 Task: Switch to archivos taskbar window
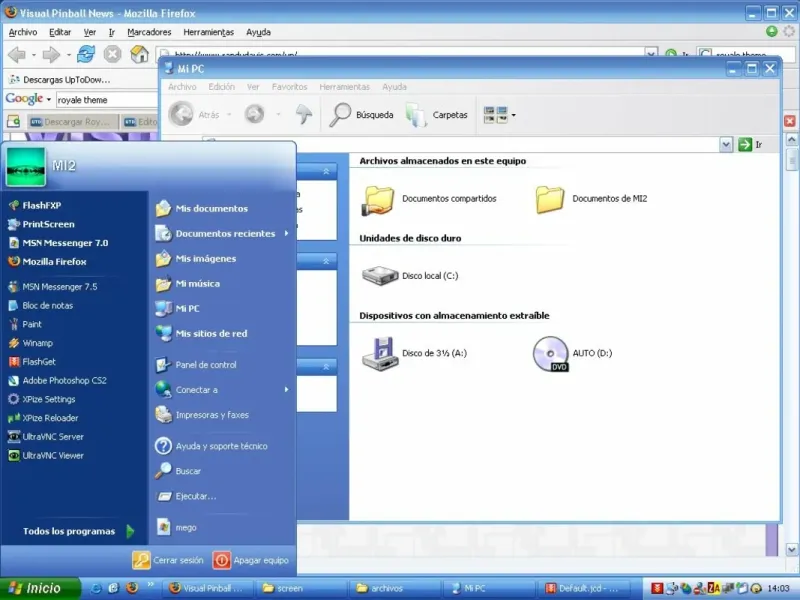394,588
